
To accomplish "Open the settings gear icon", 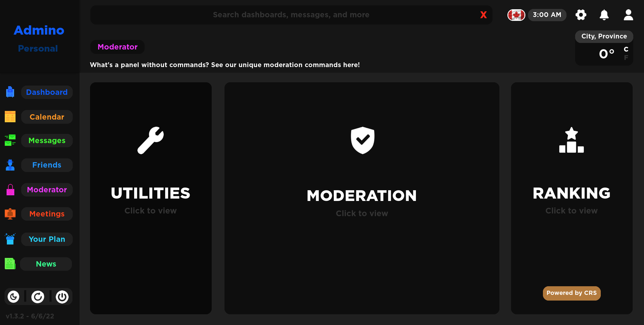I will point(581,15).
